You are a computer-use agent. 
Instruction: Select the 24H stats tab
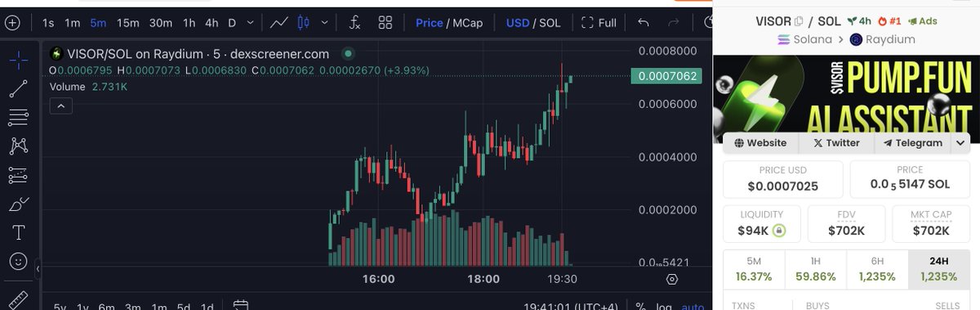pyautogui.click(x=939, y=269)
